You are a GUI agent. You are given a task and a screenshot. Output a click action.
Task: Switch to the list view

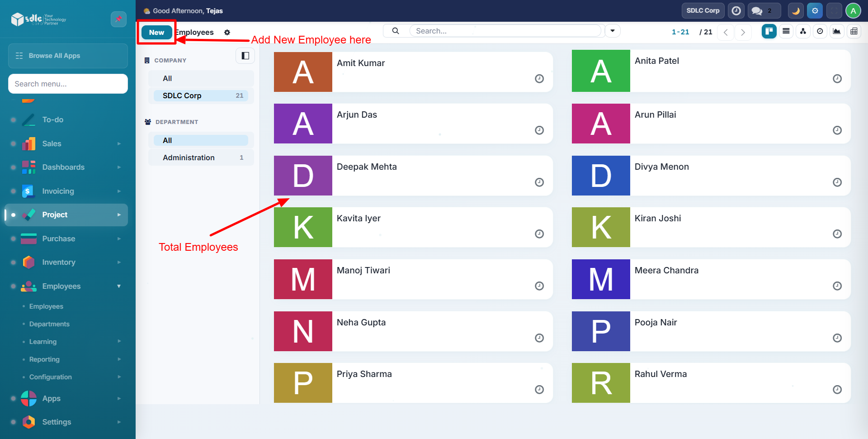tap(786, 31)
